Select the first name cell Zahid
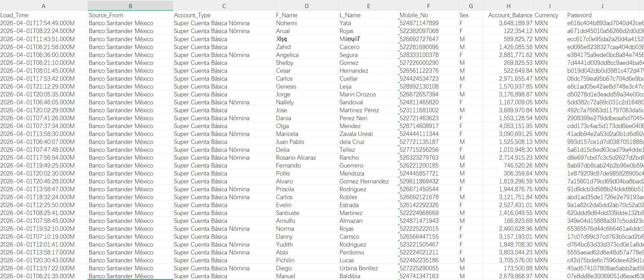 307,47
